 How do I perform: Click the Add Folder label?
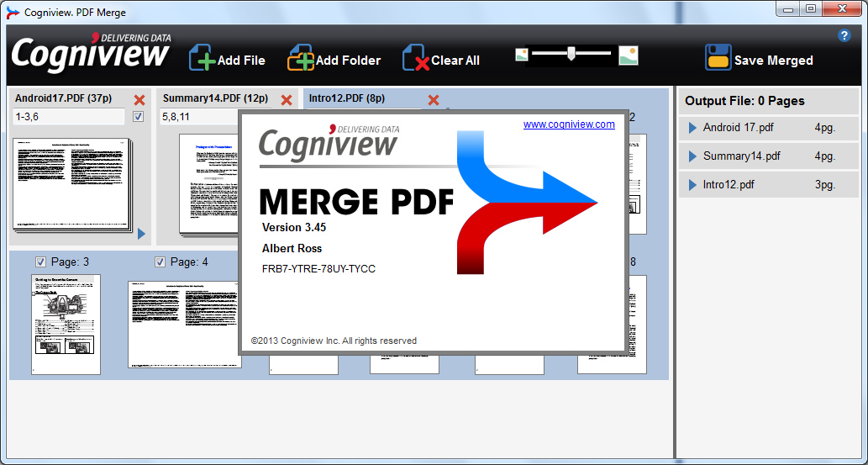(x=348, y=61)
